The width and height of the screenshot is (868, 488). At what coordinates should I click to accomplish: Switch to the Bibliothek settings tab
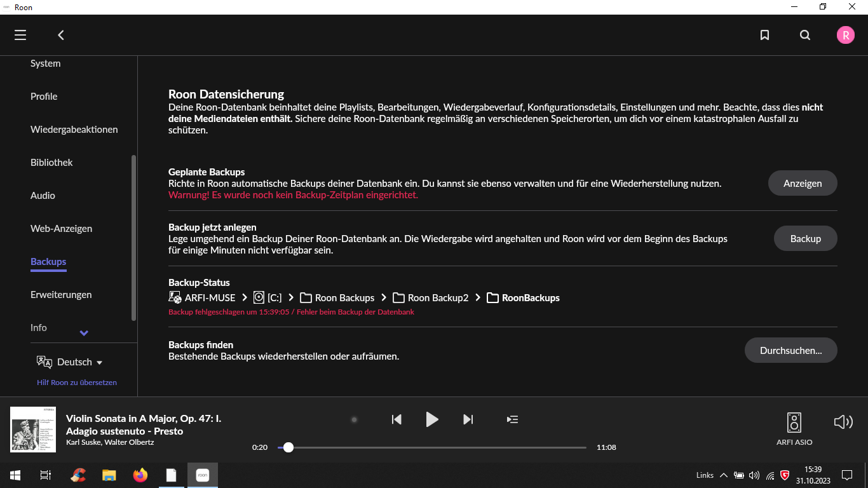51,163
